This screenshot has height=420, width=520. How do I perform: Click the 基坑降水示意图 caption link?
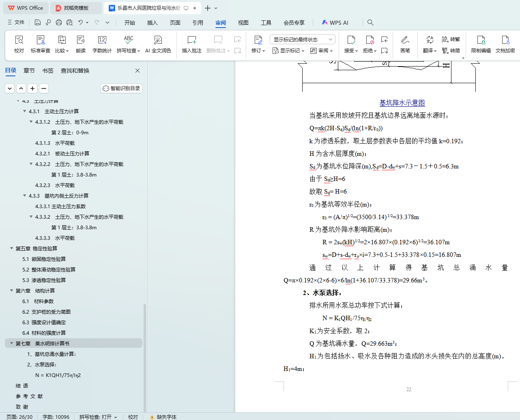click(x=402, y=103)
